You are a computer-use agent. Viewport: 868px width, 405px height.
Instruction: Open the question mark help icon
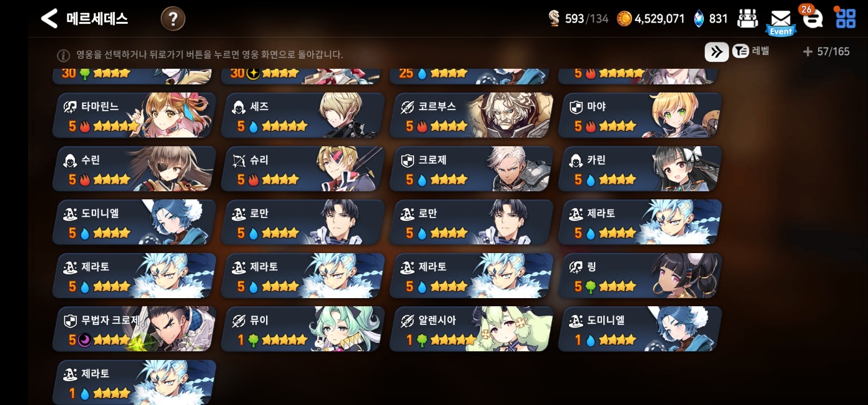(x=173, y=19)
